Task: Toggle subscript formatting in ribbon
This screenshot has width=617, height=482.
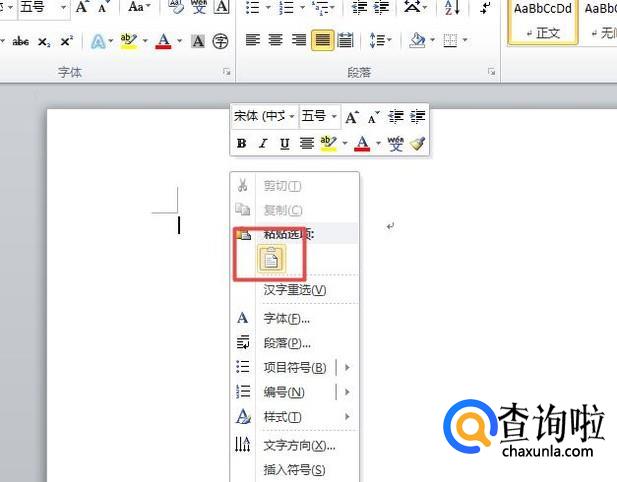Action: click(44, 41)
